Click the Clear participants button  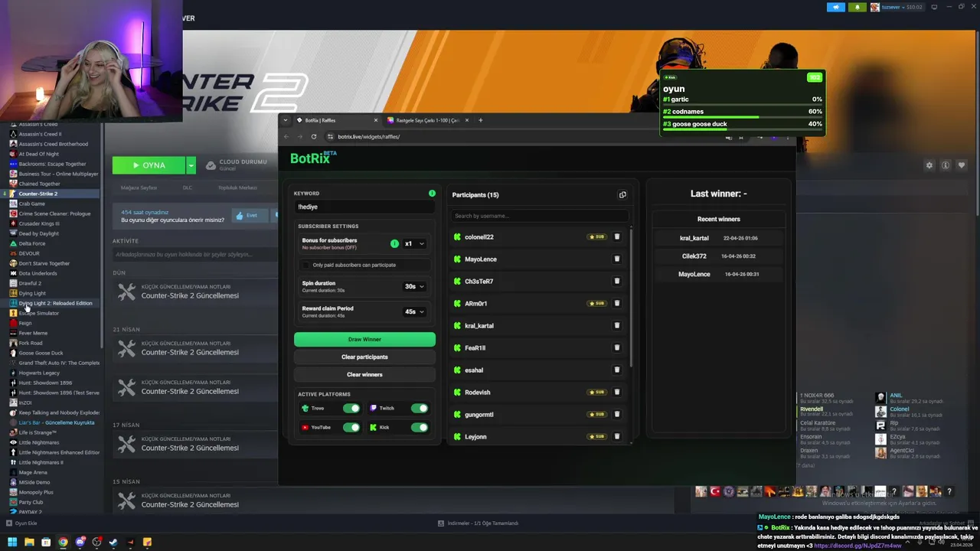[x=364, y=357]
